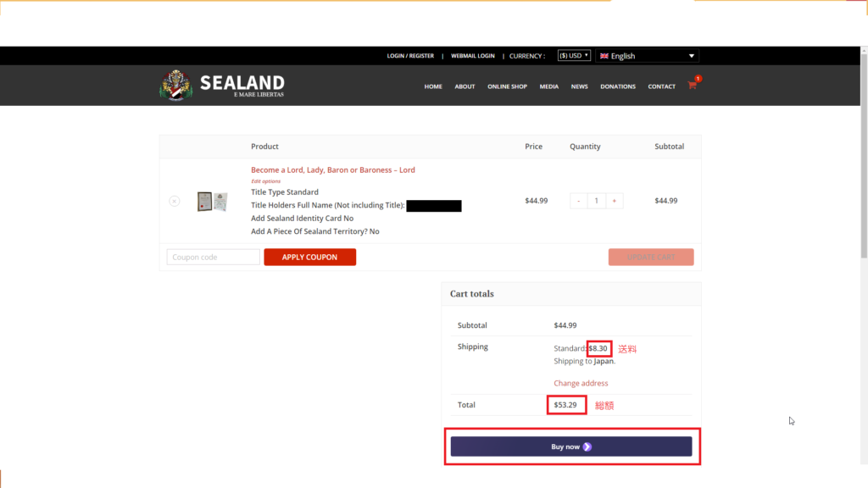The height and width of the screenshot is (488, 868).
Task: Open the shopping cart icon in header
Action: [x=692, y=86]
